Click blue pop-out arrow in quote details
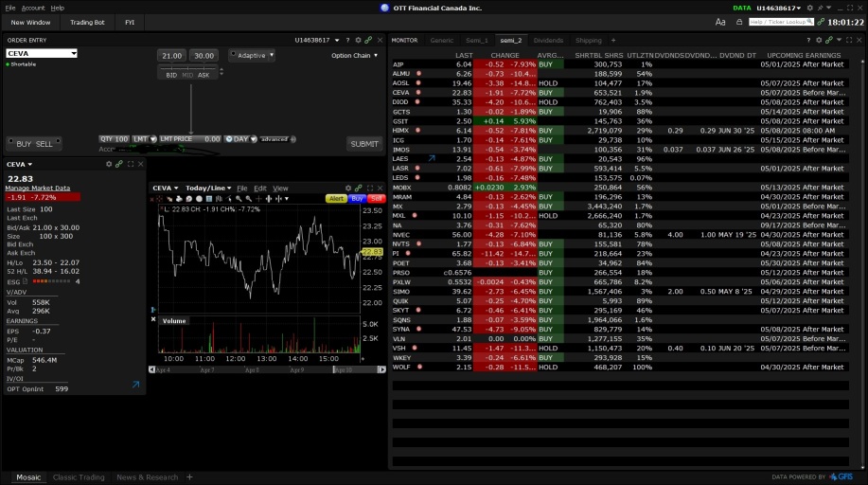 point(135,385)
